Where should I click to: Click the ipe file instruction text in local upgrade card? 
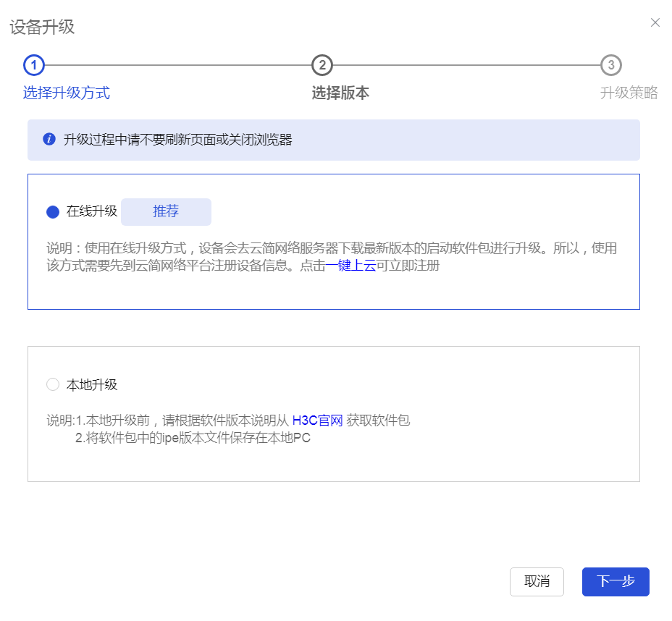193,438
